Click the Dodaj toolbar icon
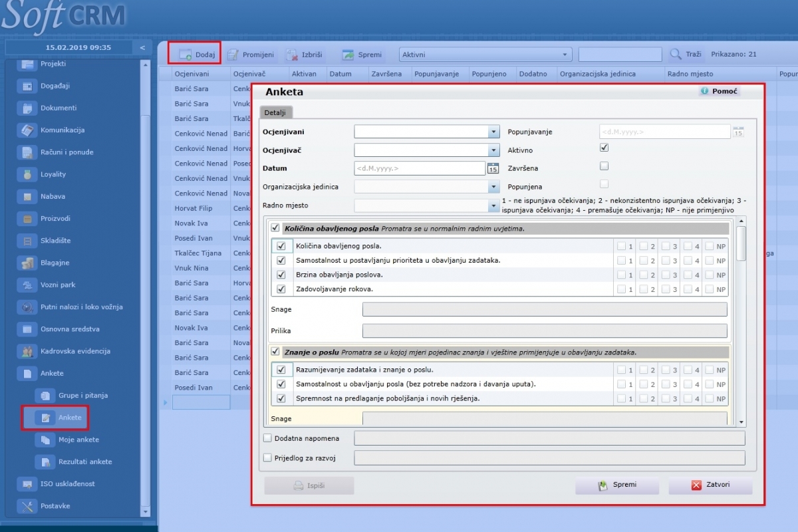Viewport: 798px width, 532px height. click(x=185, y=55)
